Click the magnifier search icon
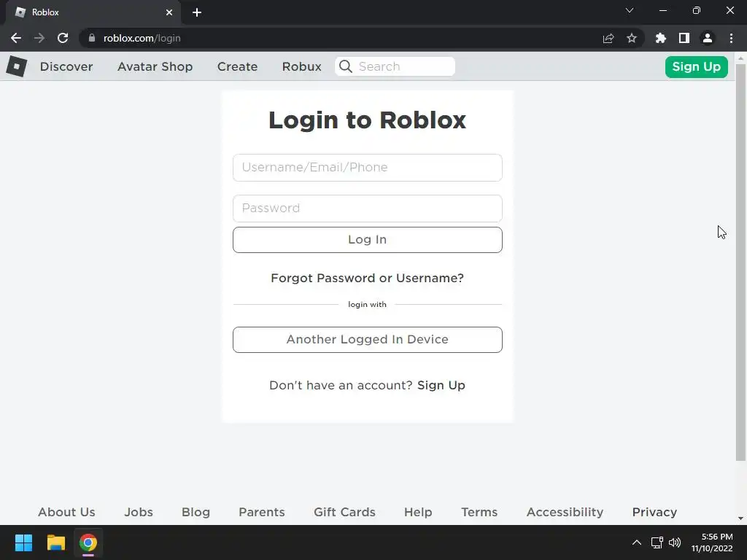This screenshot has width=747, height=560. (346, 66)
